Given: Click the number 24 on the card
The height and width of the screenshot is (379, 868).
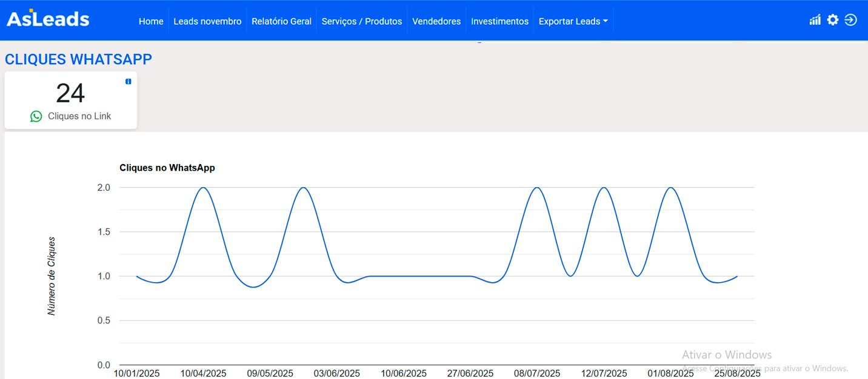Looking at the screenshot, I should pyautogui.click(x=70, y=94).
